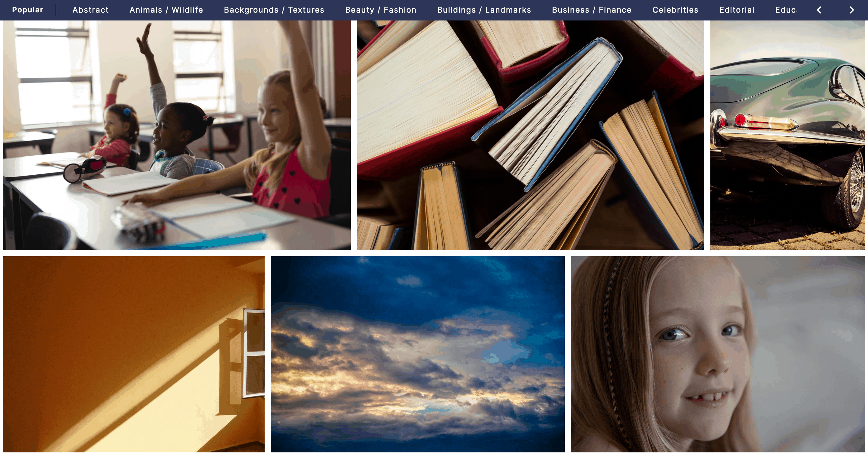Image resolution: width=868 pixels, height=453 pixels.
Task: Select the Abstract category tab
Action: pyautogui.click(x=90, y=10)
